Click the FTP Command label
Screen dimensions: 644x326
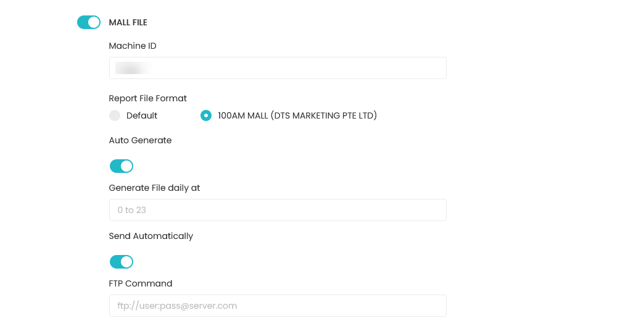(141, 283)
